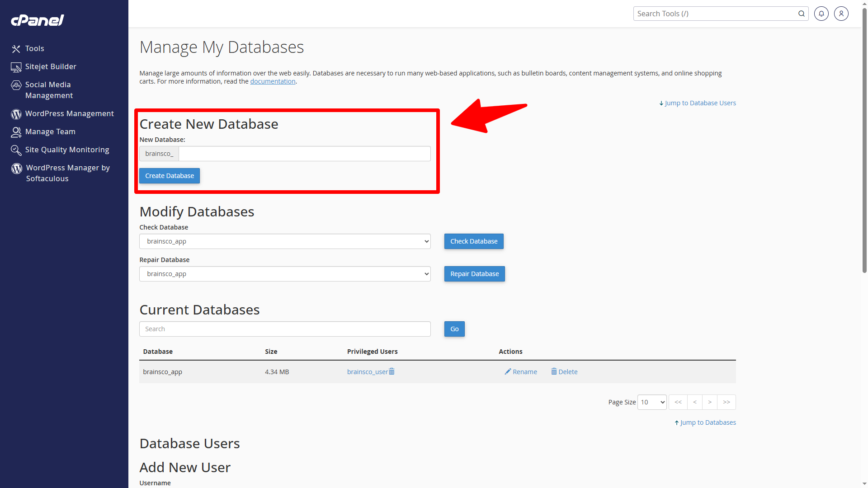
Task: Click the Social Media Management icon
Action: click(x=16, y=85)
